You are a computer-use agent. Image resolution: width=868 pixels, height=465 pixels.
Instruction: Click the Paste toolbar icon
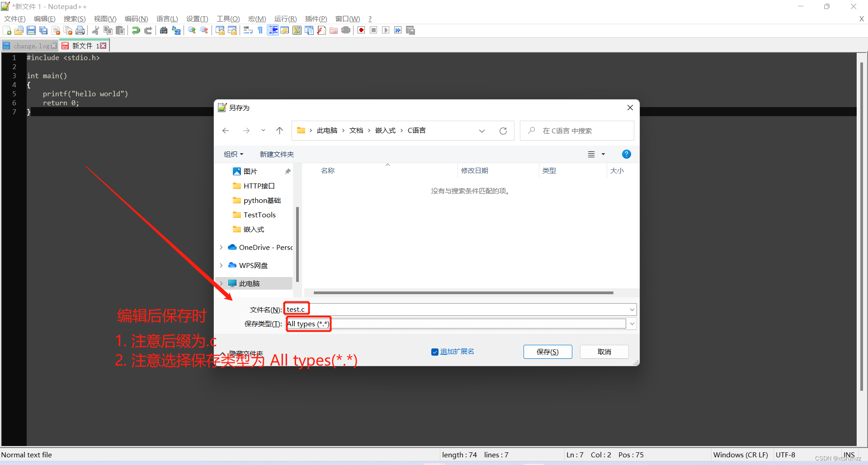(120, 30)
